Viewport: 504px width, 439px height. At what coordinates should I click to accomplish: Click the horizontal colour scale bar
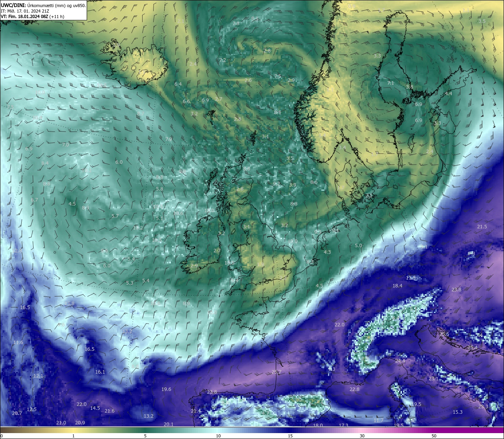click(x=252, y=430)
